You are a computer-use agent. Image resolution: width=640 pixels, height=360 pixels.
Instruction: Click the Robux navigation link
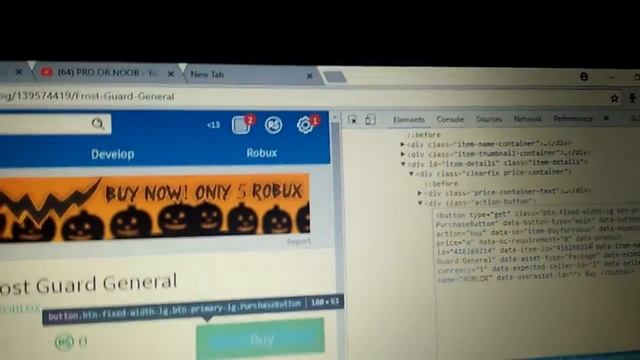tap(262, 153)
